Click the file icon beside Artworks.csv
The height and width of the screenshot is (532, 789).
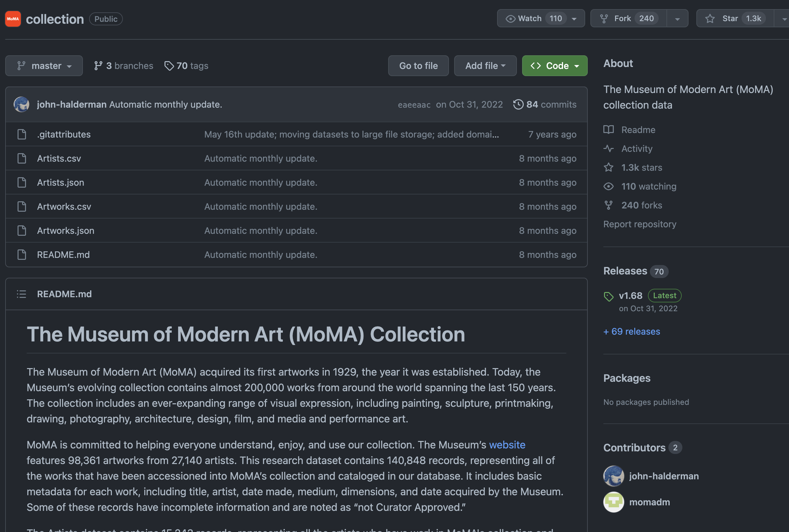(x=22, y=206)
